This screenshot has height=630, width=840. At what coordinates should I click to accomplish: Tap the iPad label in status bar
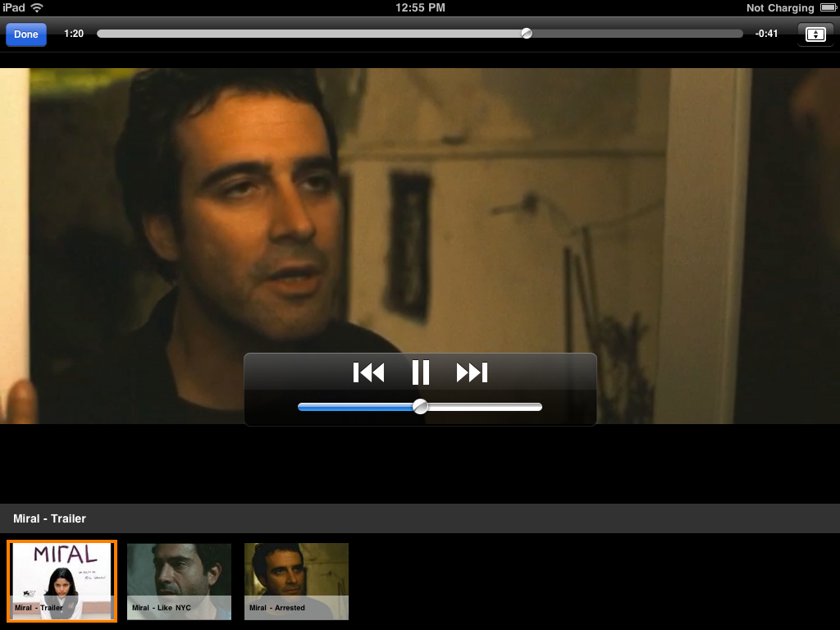click(x=14, y=7)
